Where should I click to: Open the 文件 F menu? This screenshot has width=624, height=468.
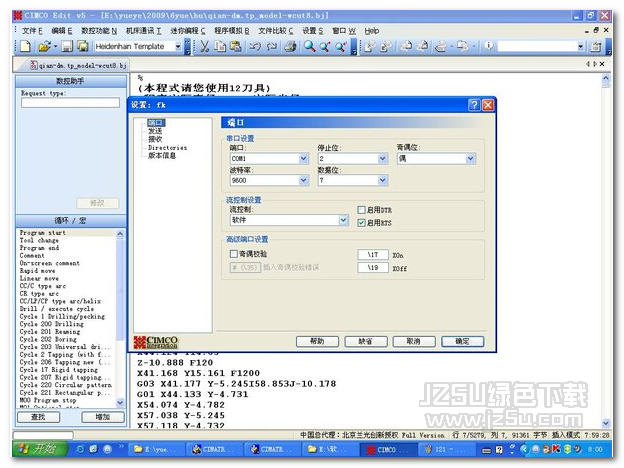(32, 31)
